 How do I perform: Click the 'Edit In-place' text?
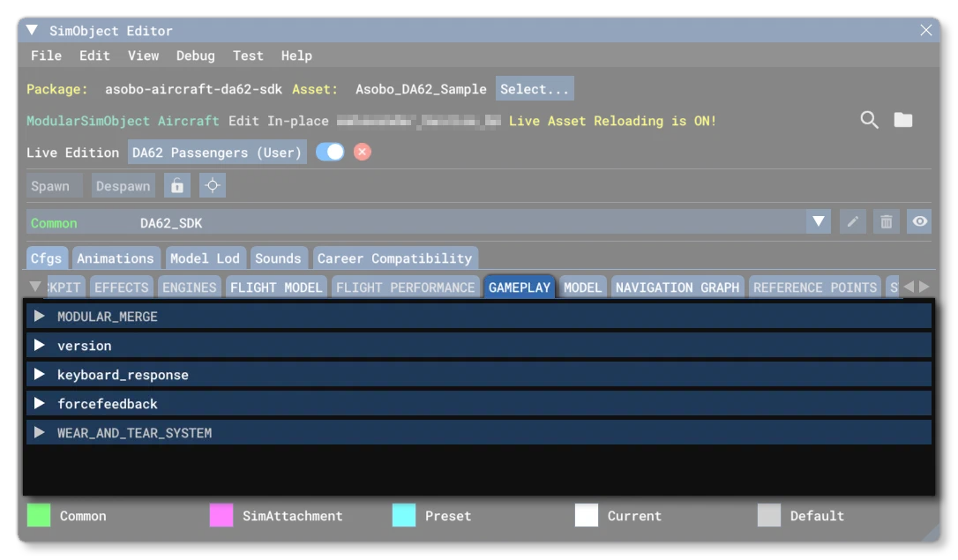(x=279, y=121)
